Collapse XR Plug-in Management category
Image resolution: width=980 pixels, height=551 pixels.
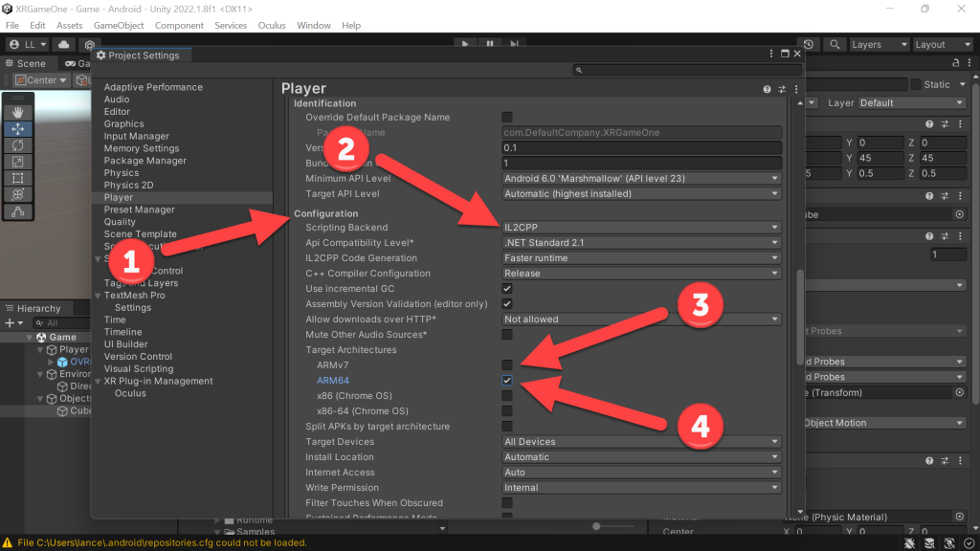coord(99,381)
